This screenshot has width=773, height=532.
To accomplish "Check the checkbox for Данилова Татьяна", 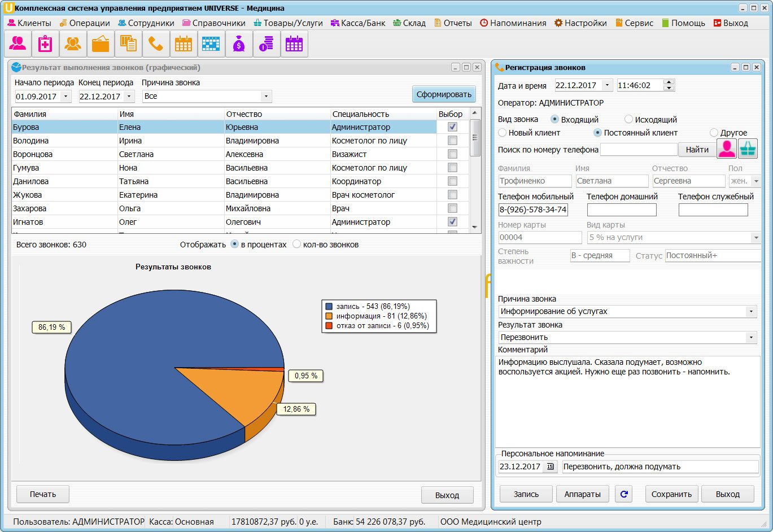I will pos(452,181).
